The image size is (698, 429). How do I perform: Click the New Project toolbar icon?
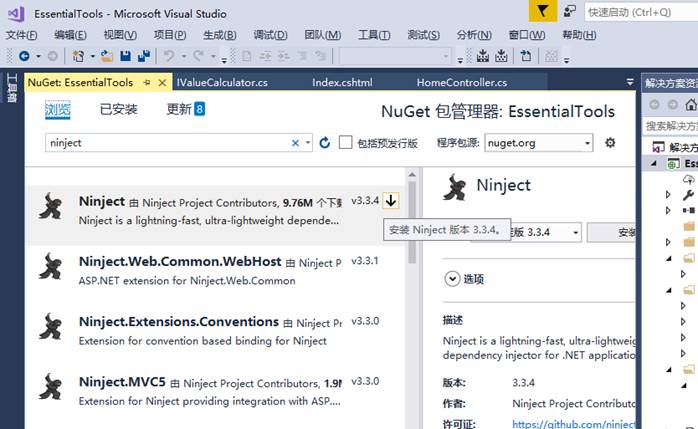coord(78,56)
